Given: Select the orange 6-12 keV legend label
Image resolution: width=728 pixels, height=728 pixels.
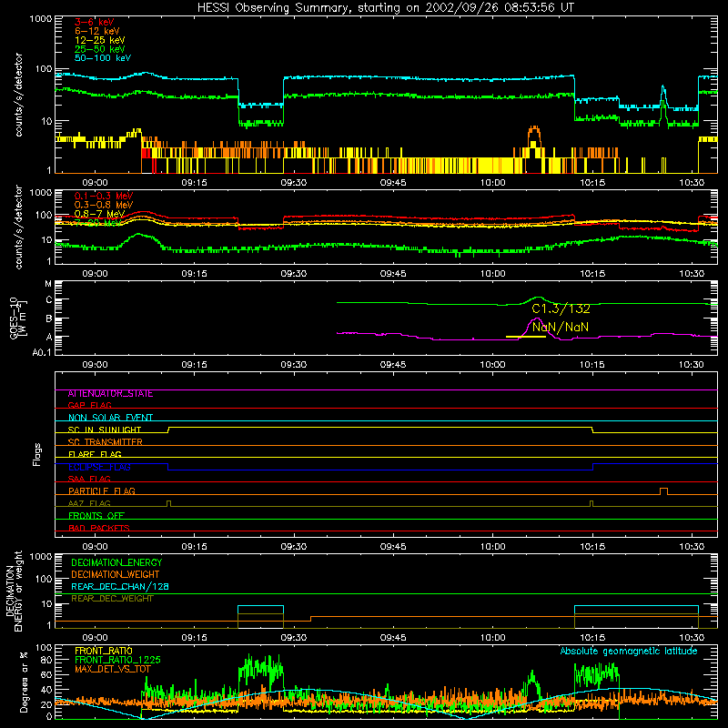Looking at the screenshot, I should (97, 31).
